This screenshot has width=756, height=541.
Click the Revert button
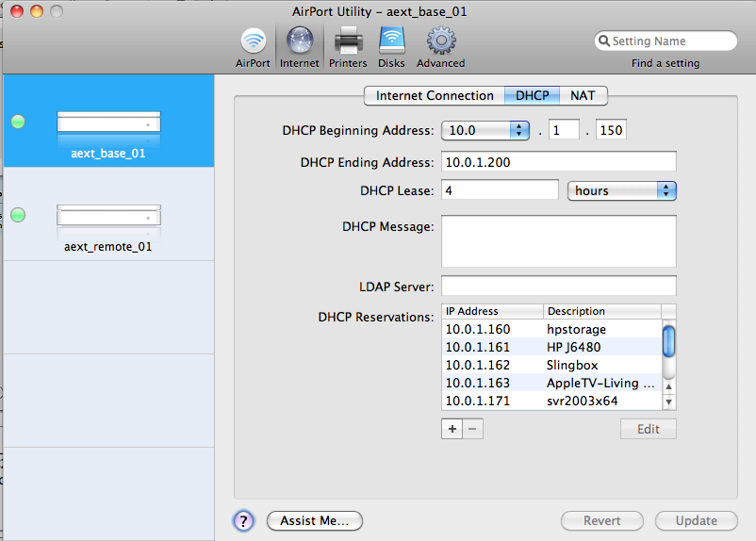pyautogui.click(x=601, y=521)
